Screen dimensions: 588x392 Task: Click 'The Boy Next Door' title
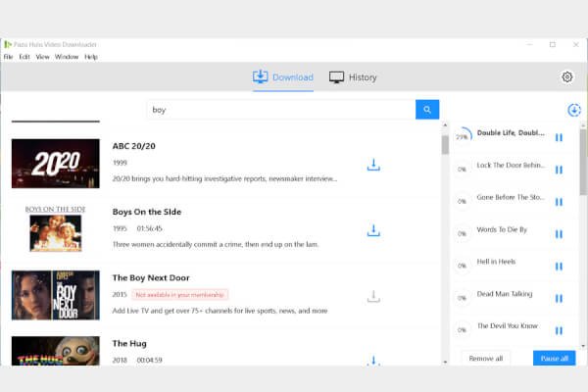click(x=151, y=277)
